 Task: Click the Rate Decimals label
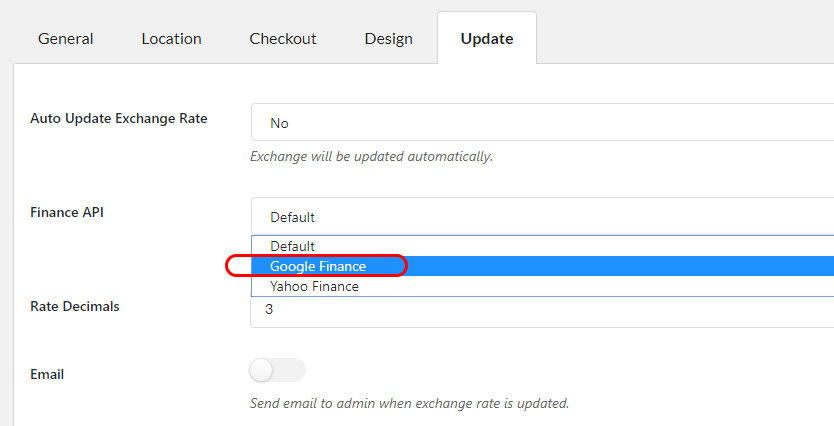pos(75,306)
